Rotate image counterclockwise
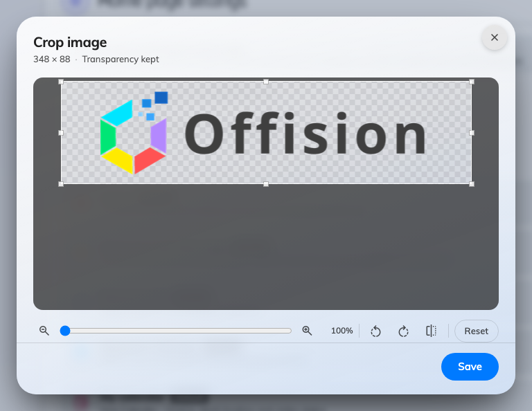The width and height of the screenshot is (532, 411). coord(375,331)
